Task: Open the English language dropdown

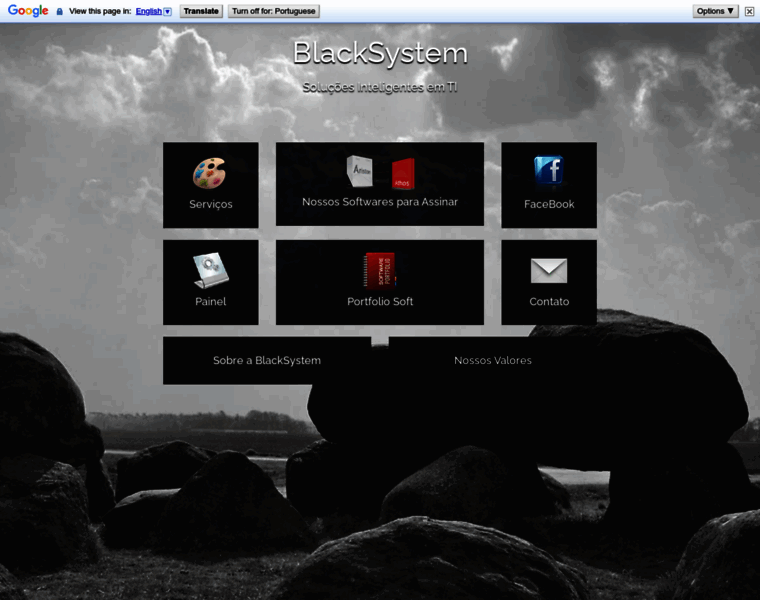Action: coord(154,11)
